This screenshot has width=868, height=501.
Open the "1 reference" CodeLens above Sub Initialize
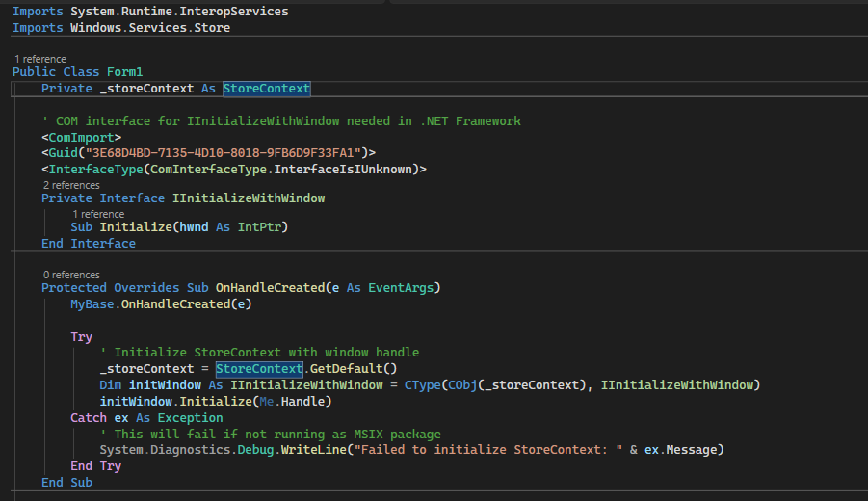point(98,214)
